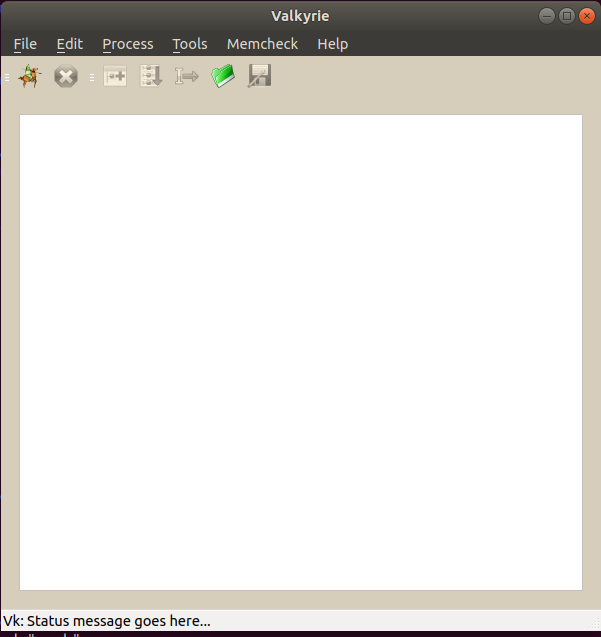601x637 pixels.
Task: Click the first toolbar drag handle
Action: coord(7,77)
